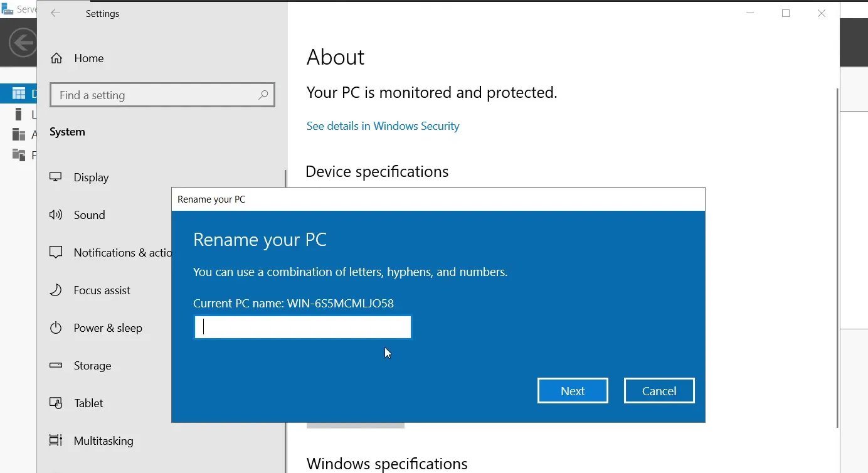
Task: Click the search magnifier in Find a setting
Action: [263, 95]
